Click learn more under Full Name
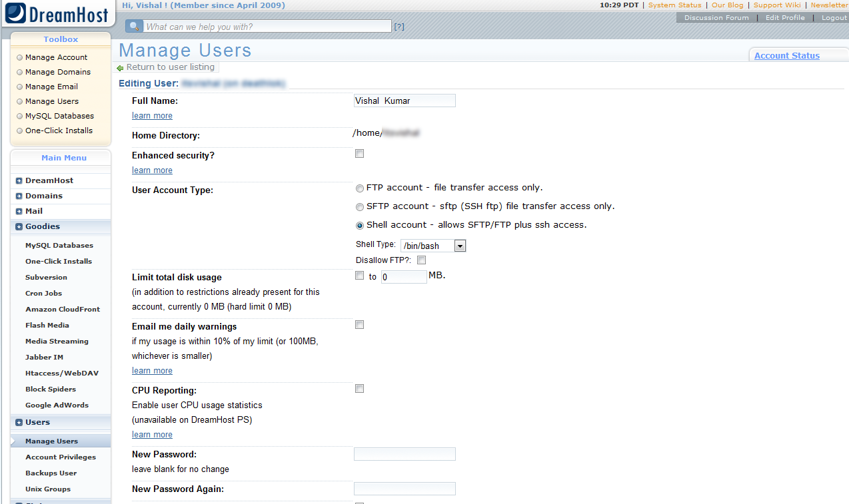Viewport: 849px width, 504px height. point(152,116)
